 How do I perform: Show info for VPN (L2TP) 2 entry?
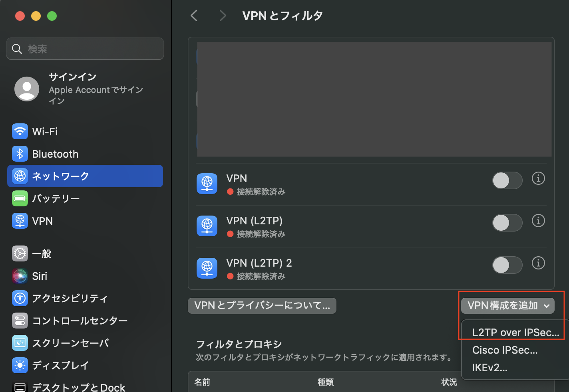pos(538,263)
